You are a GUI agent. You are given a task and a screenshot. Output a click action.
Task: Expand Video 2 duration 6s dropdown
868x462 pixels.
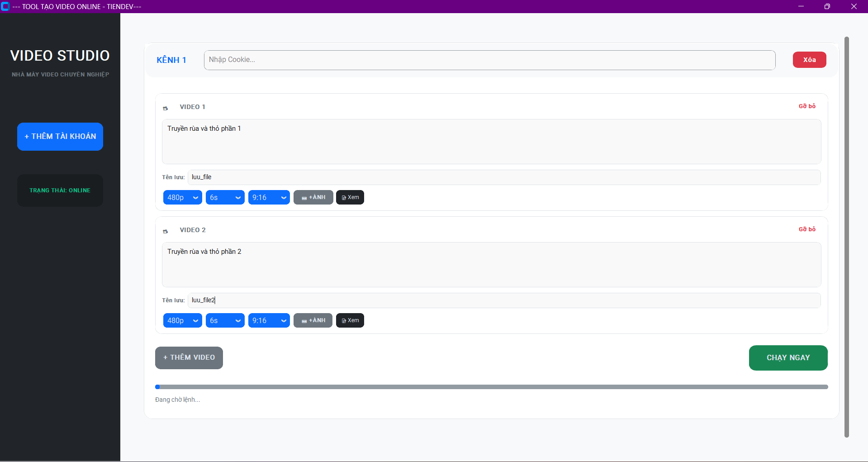coord(225,320)
